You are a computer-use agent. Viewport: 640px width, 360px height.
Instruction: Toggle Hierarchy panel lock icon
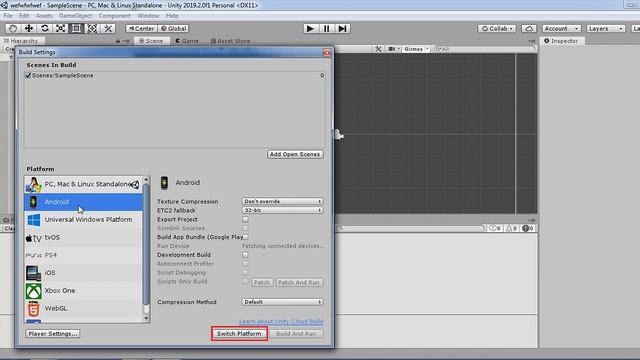click(x=118, y=41)
